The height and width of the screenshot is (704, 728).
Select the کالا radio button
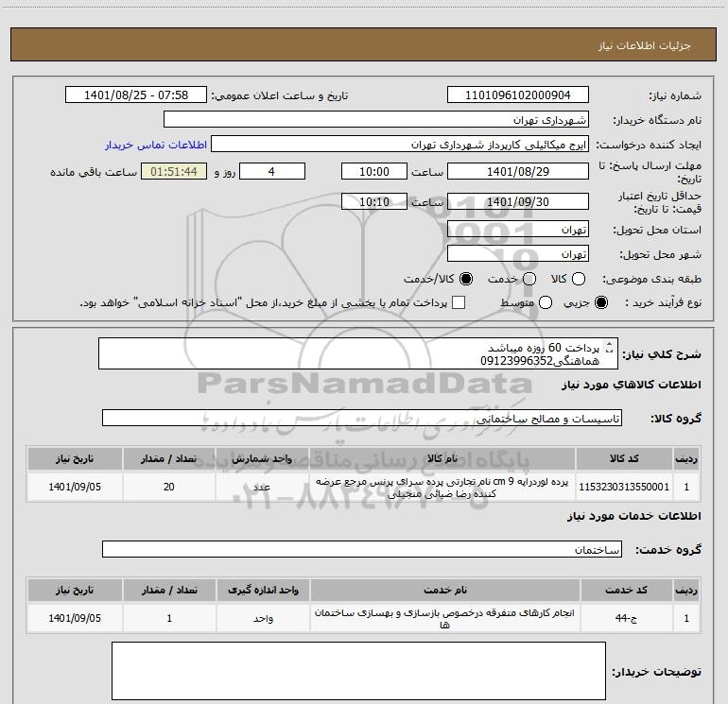click(x=579, y=279)
